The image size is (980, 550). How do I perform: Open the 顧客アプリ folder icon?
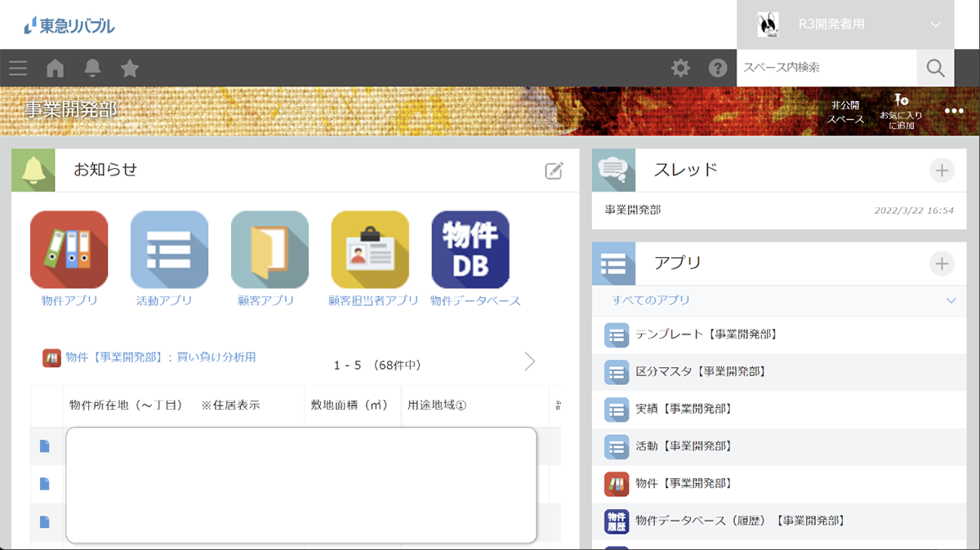pyautogui.click(x=269, y=250)
